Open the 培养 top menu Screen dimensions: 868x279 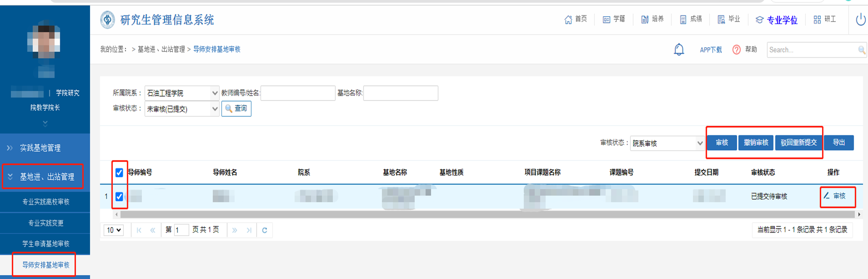pos(652,19)
